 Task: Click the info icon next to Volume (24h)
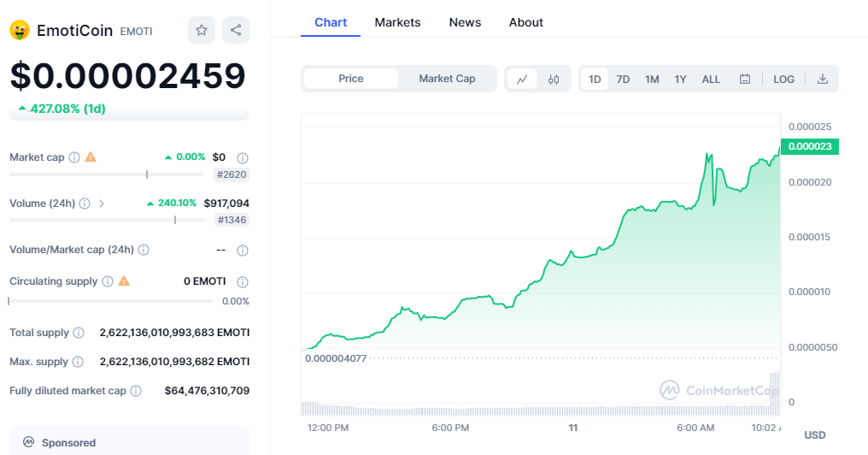pos(85,204)
